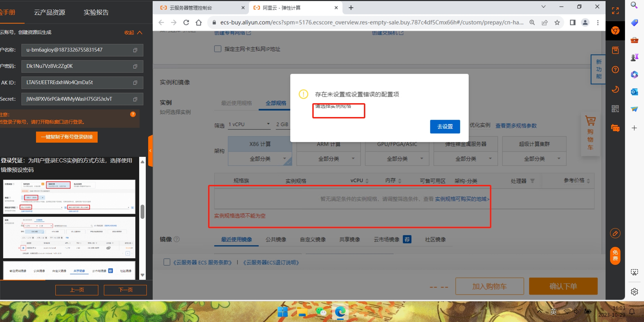Open the help circle icon in dark sidebar
The height and width of the screenshot is (322, 644).
click(x=615, y=70)
